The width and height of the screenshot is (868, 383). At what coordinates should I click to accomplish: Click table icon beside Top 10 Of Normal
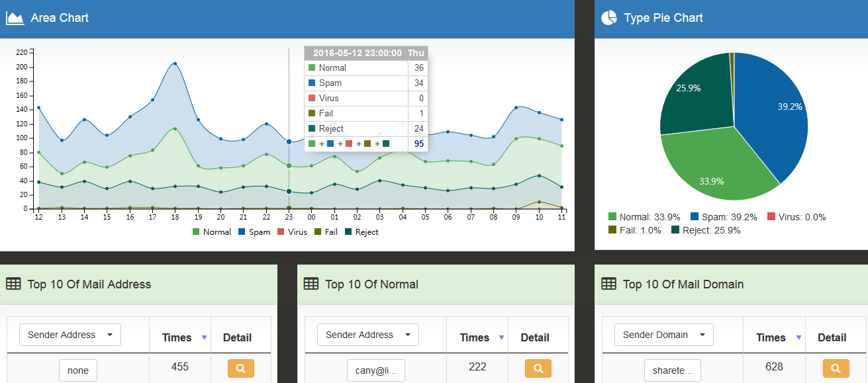pyautogui.click(x=311, y=284)
